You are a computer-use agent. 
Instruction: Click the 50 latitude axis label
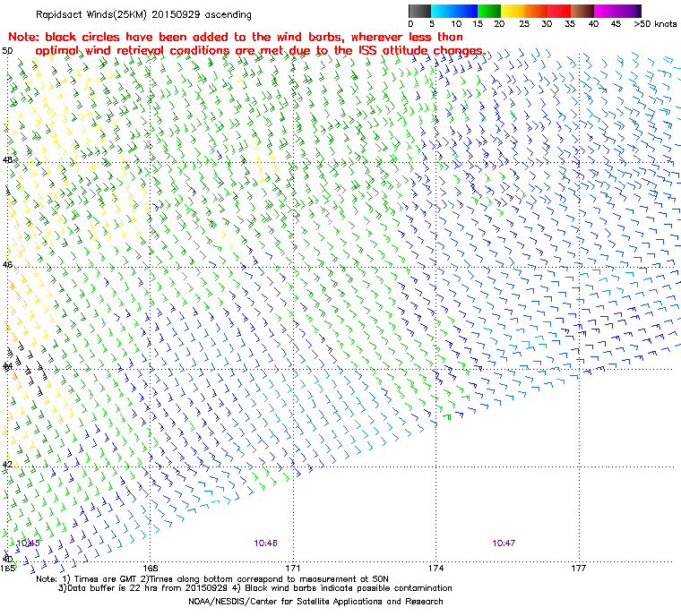point(7,51)
